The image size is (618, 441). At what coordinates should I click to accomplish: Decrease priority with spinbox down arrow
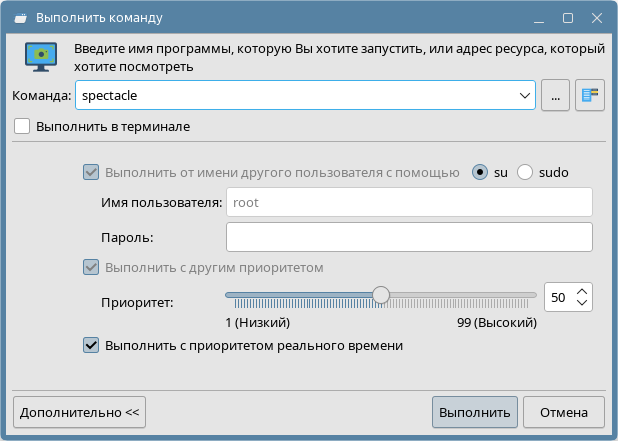click(583, 303)
